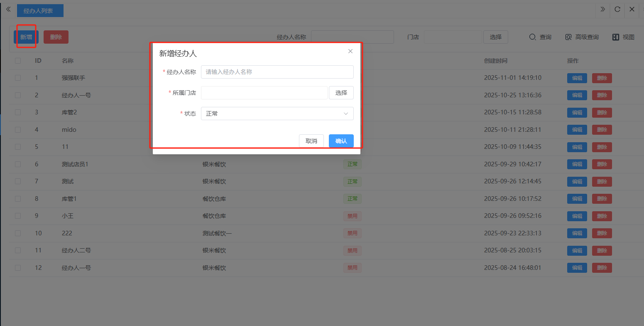Screen dimensions: 644x326
Task: Click the 选择 button beside 所属门店
Action: (341, 93)
